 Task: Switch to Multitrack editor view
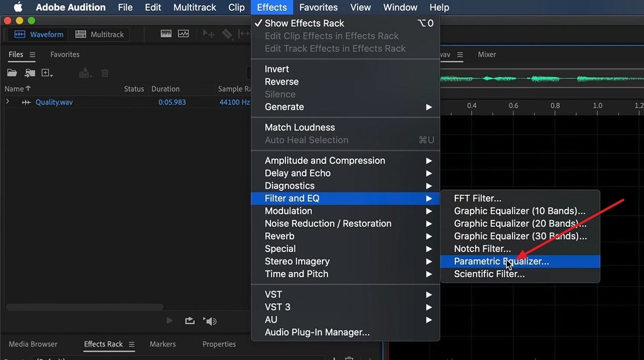(x=100, y=34)
